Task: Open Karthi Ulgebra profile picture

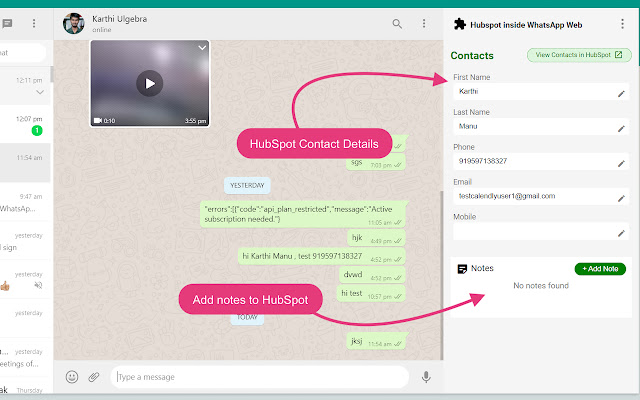Action: click(73, 24)
